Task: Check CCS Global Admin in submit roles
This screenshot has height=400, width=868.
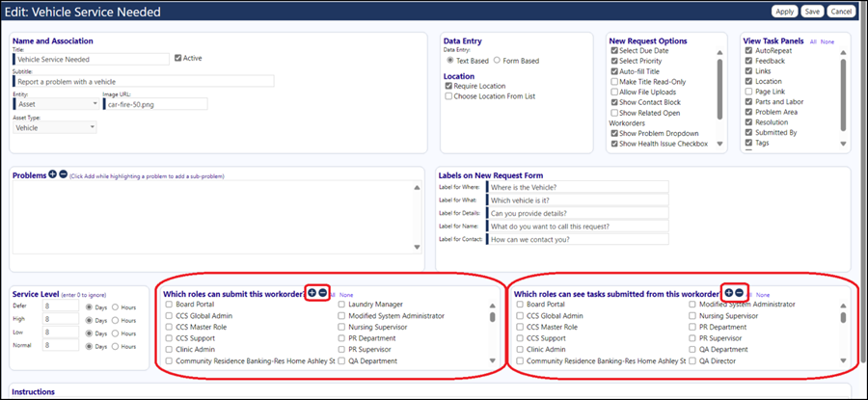Action: click(169, 316)
